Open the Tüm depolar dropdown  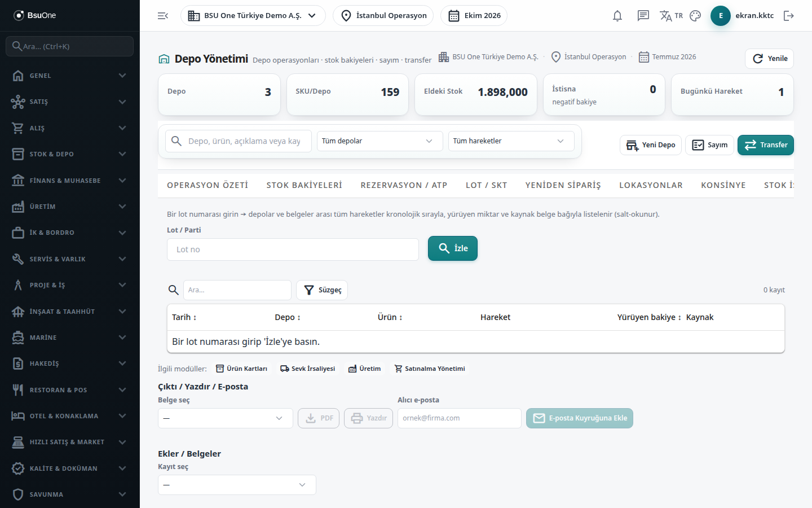pyautogui.click(x=378, y=141)
